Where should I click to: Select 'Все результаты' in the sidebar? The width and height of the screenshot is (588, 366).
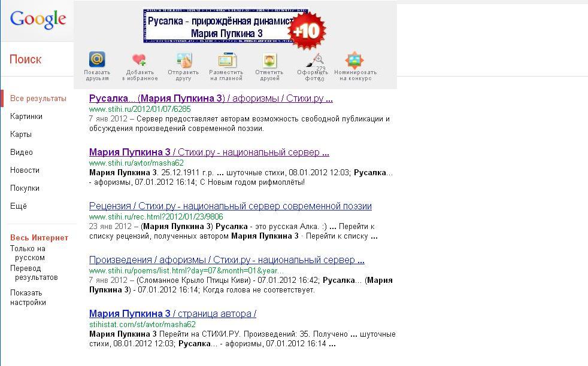(38, 99)
